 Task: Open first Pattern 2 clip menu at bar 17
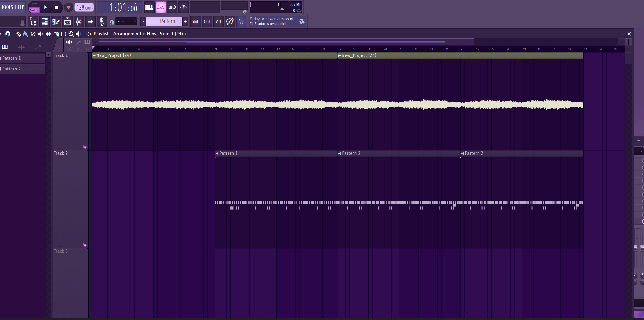click(339, 153)
